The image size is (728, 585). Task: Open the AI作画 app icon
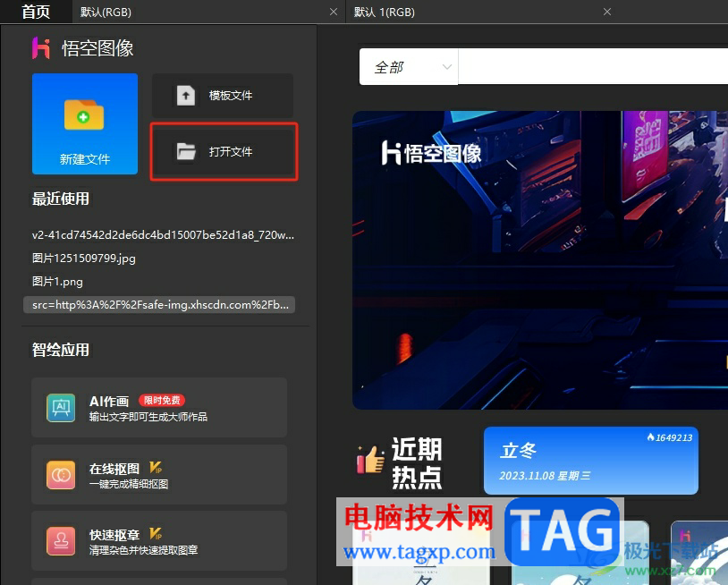[61, 408]
